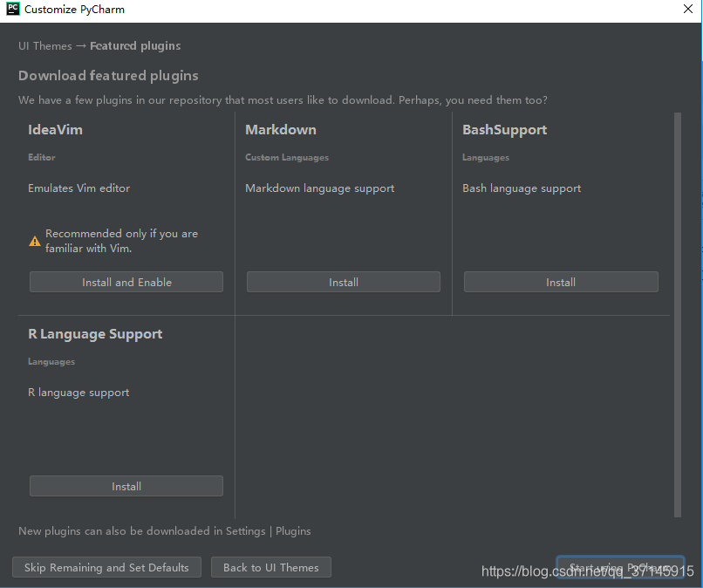This screenshot has width=703, height=588.
Task: Click 'Recommended only if you are familiar' note
Action: [121, 241]
